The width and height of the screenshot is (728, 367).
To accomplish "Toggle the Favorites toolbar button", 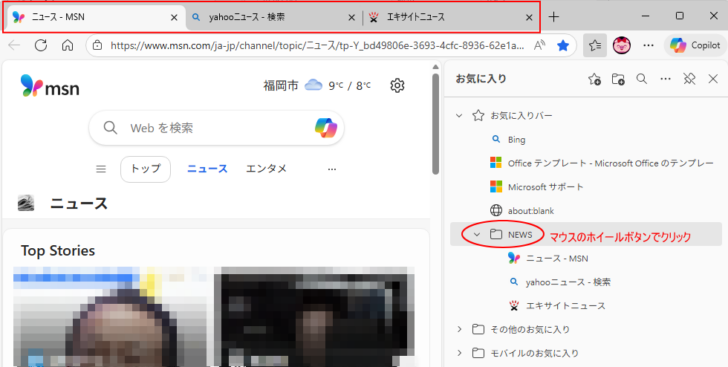I will (595, 46).
